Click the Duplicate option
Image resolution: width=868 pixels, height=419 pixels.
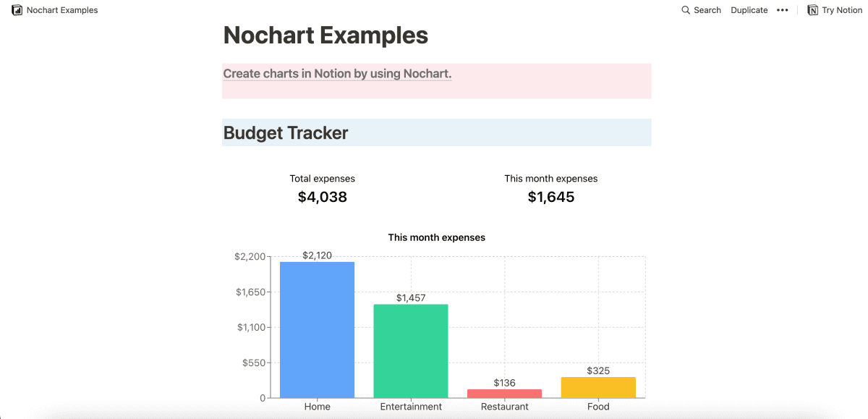(749, 9)
